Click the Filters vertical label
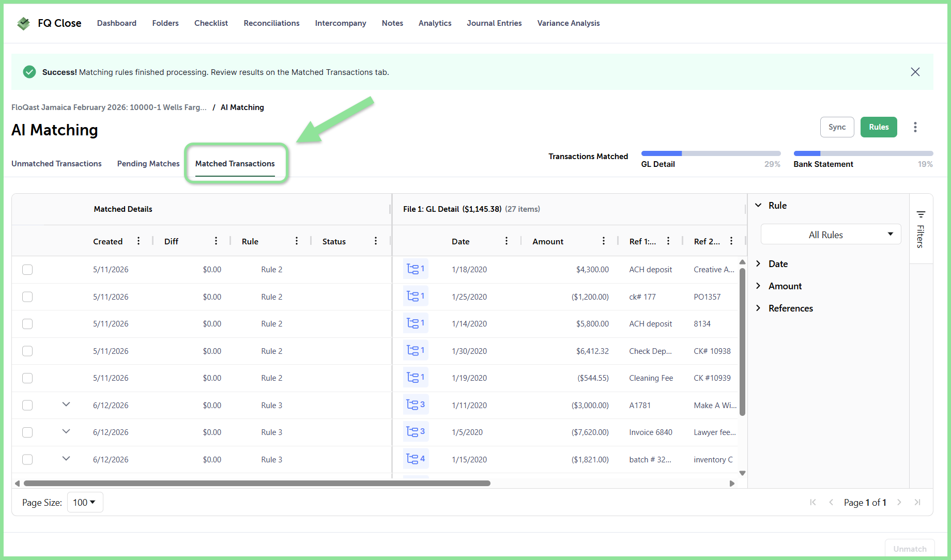The width and height of the screenshot is (951, 560). (921, 237)
